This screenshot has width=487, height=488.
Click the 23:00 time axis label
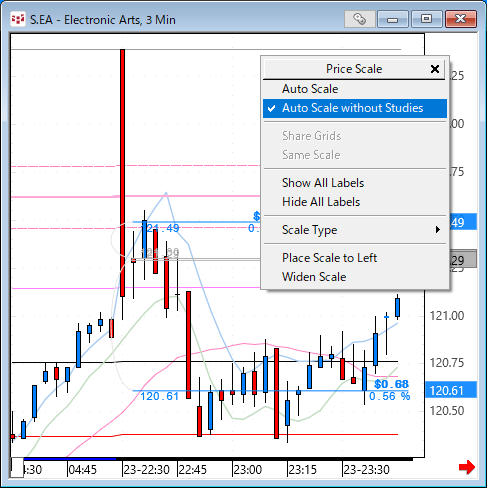(x=247, y=470)
